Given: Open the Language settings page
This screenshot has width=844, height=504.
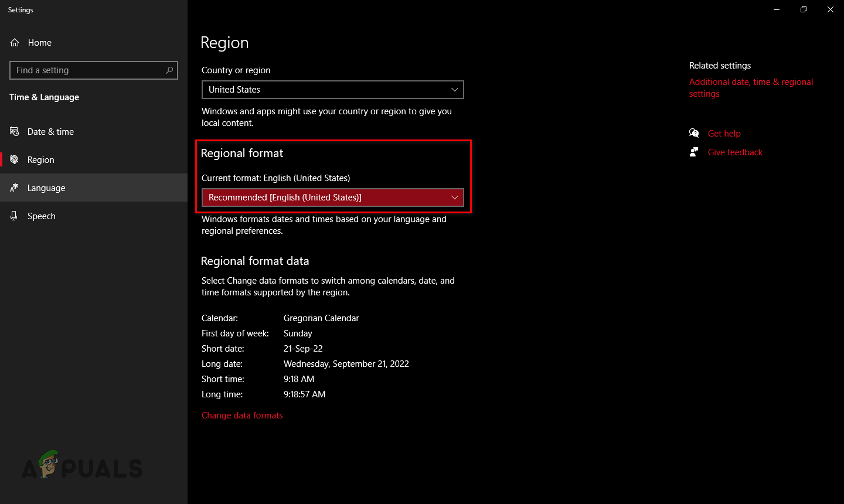Looking at the screenshot, I should point(46,188).
